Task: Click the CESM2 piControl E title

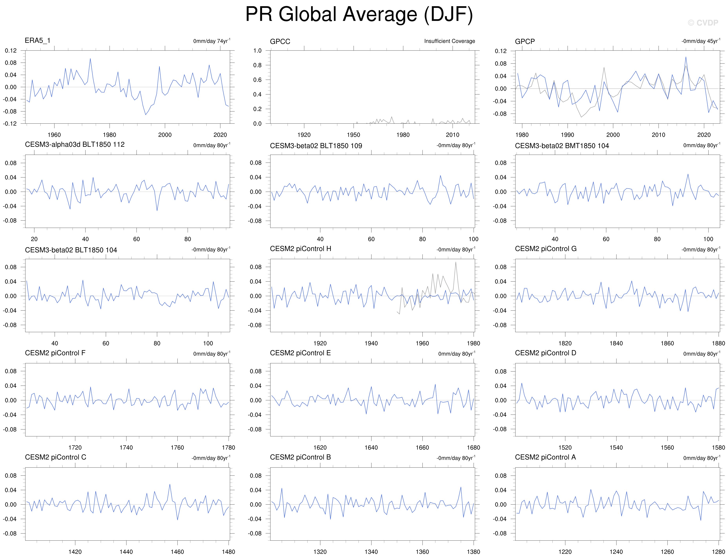Action: pos(300,353)
